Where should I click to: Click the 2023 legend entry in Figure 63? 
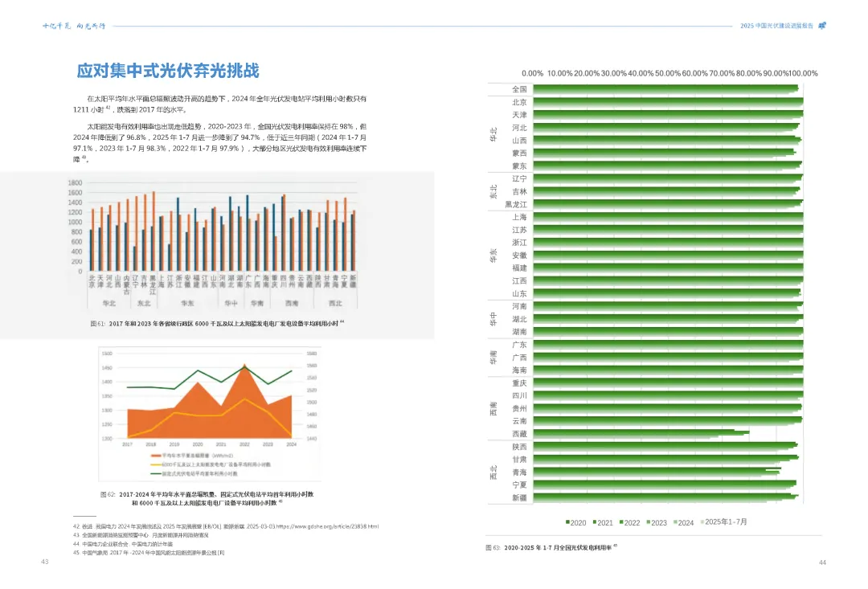[657, 522]
